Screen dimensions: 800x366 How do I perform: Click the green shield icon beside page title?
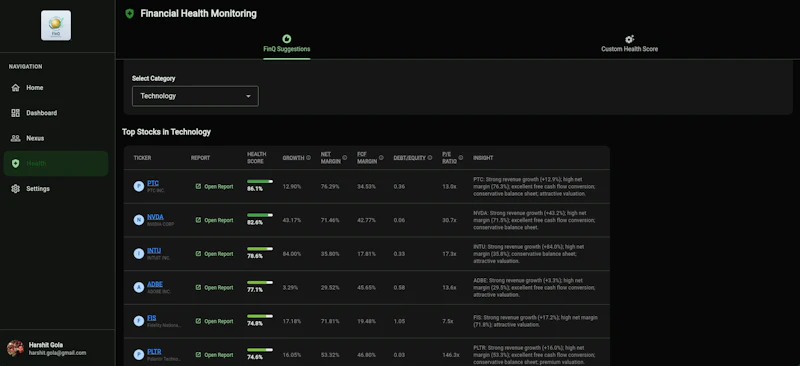130,14
